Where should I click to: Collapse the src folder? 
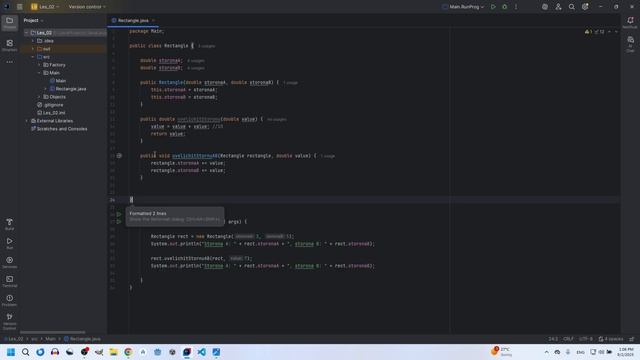tap(33, 57)
